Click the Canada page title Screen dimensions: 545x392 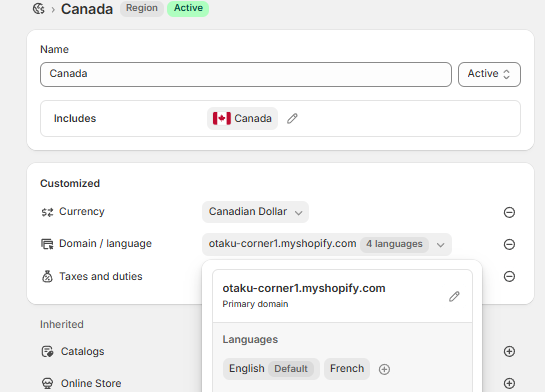[87, 9]
